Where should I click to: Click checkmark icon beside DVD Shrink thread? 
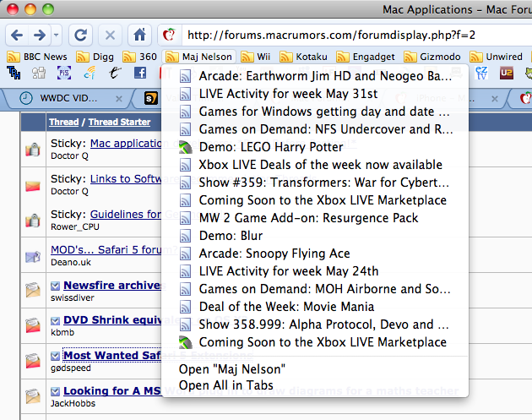pos(55,321)
